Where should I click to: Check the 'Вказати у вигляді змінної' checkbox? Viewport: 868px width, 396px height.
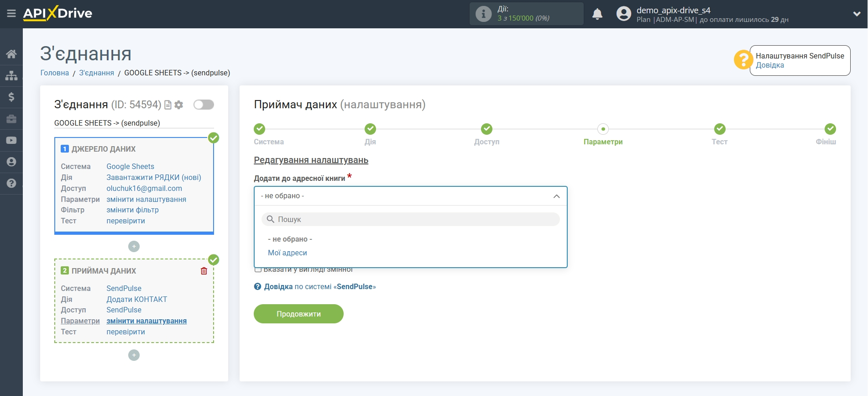(258, 269)
